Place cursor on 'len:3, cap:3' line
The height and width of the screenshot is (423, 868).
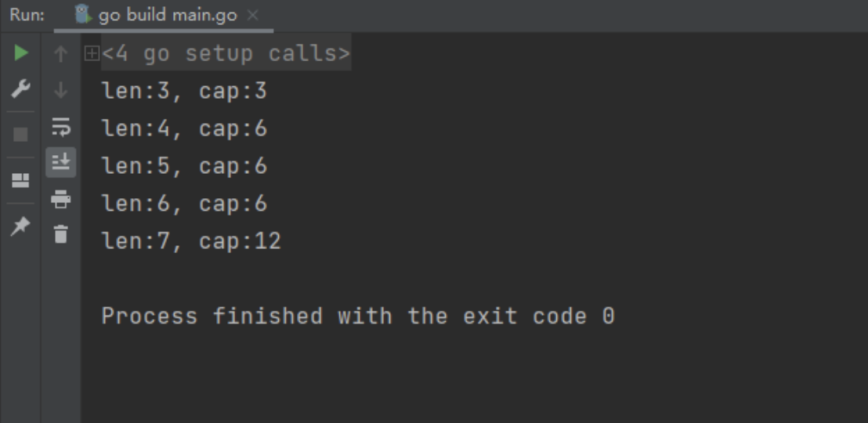point(184,91)
